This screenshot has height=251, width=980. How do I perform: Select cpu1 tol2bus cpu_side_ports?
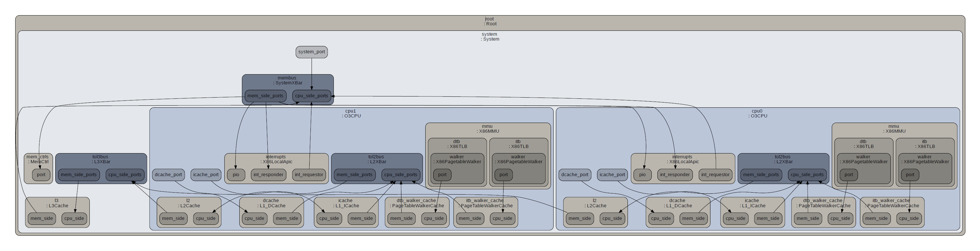pos(401,175)
